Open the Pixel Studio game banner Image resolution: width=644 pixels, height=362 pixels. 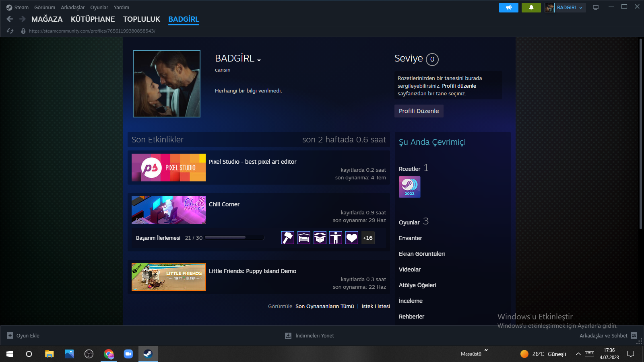click(169, 167)
